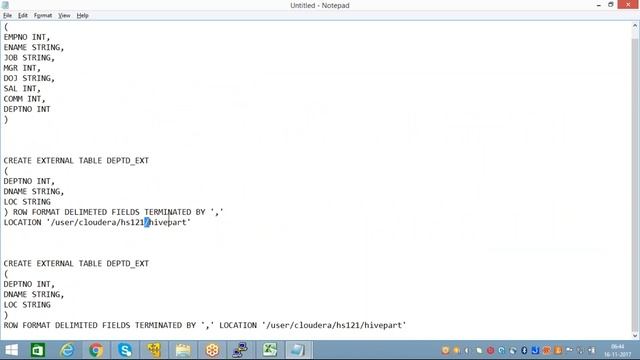Click on the 'DEPTNO INT' line without comma
The height and width of the screenshot is (360, 640).
point(27,109)
